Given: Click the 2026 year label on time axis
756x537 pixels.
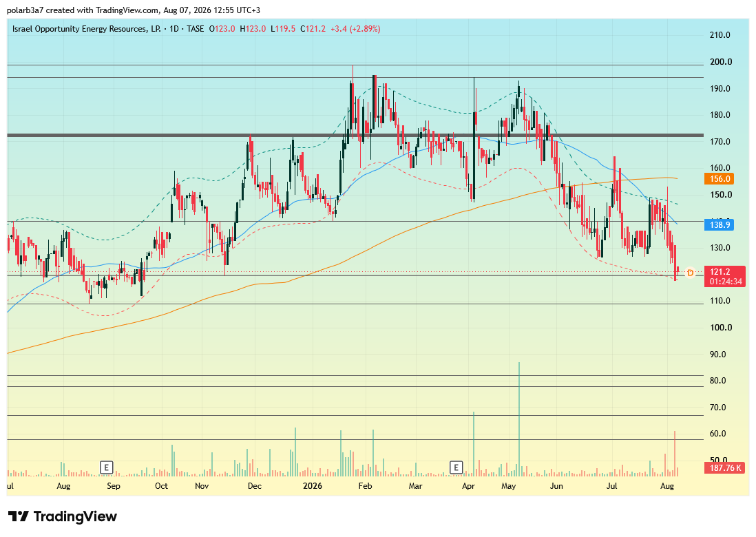Looking at the screenshot, I should tap(313, 486).
